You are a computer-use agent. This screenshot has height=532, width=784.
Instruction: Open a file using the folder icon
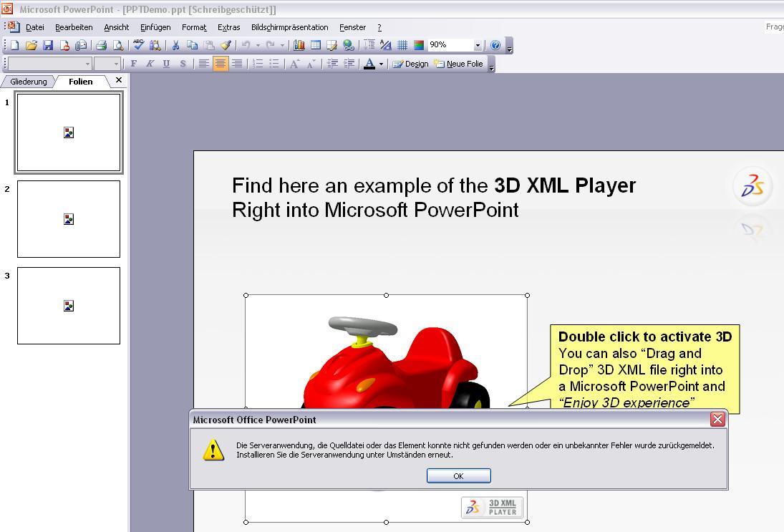[x=31, y=46]
